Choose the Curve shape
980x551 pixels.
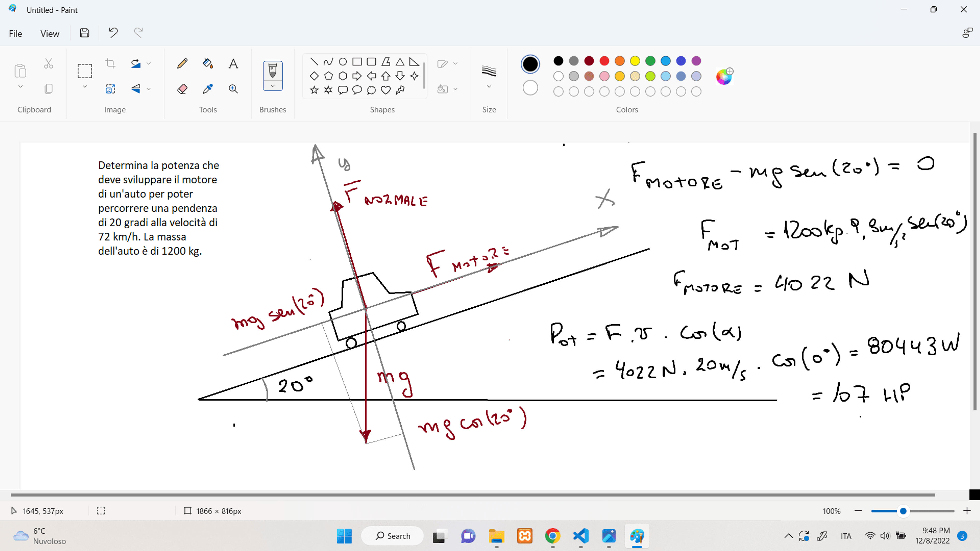pos(328,61)
